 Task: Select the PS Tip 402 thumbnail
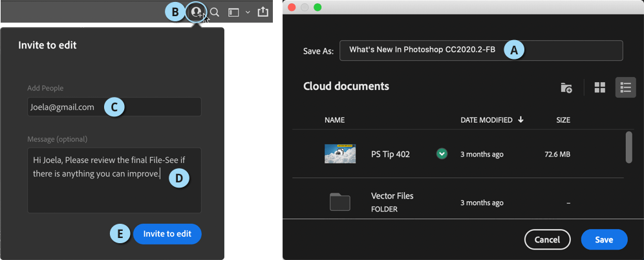pos(340,154)
